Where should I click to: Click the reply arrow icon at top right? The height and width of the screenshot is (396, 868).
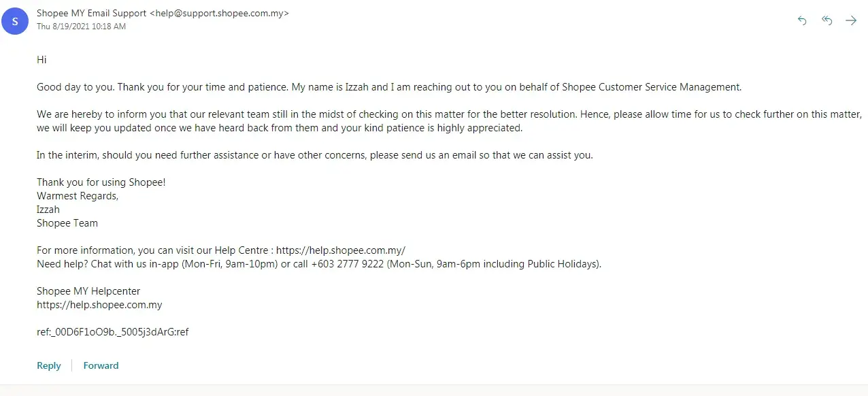click(x=802, y=21)
